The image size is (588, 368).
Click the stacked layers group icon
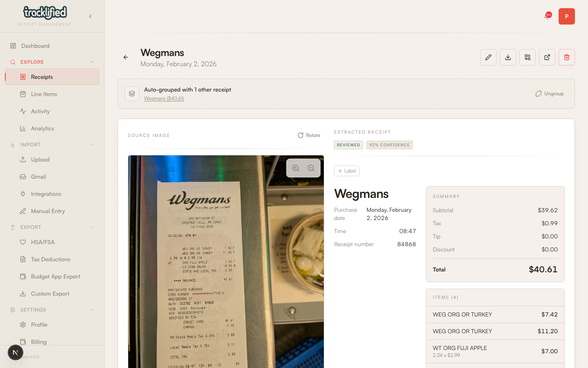132,94
